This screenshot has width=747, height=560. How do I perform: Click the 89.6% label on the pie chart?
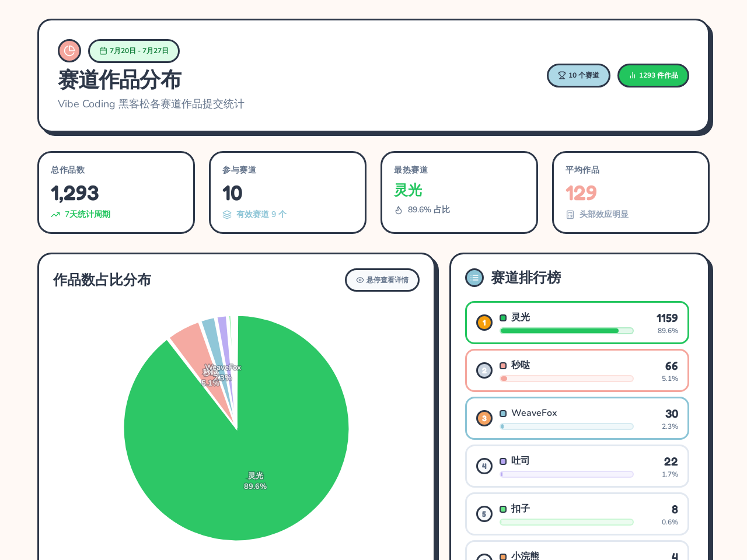point(255,487)
